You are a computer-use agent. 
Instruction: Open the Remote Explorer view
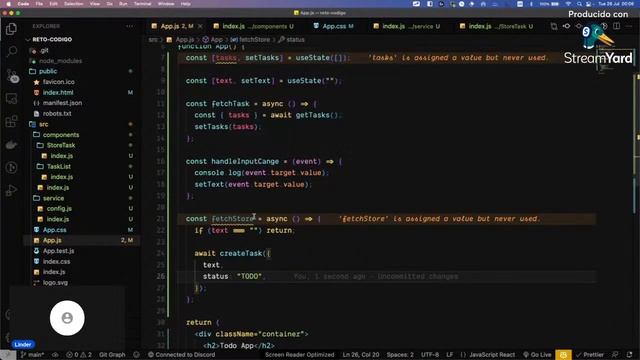(x=11, y=98)
